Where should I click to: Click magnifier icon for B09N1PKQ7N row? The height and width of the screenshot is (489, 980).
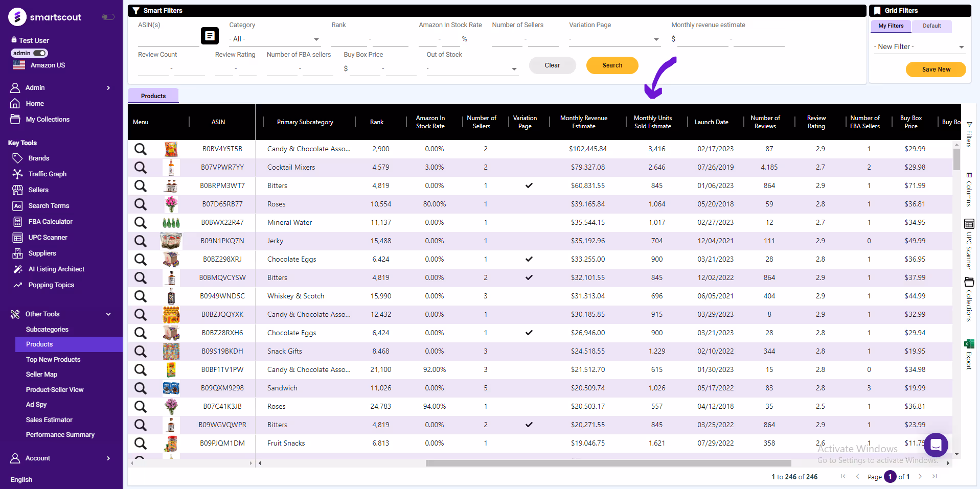click(140, 241)
